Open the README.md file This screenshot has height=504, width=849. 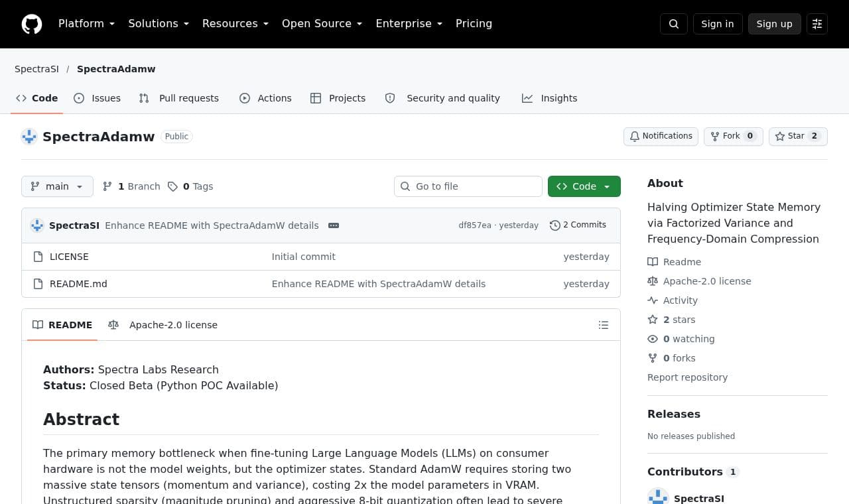pyautogui.click(x=78, y=284)
